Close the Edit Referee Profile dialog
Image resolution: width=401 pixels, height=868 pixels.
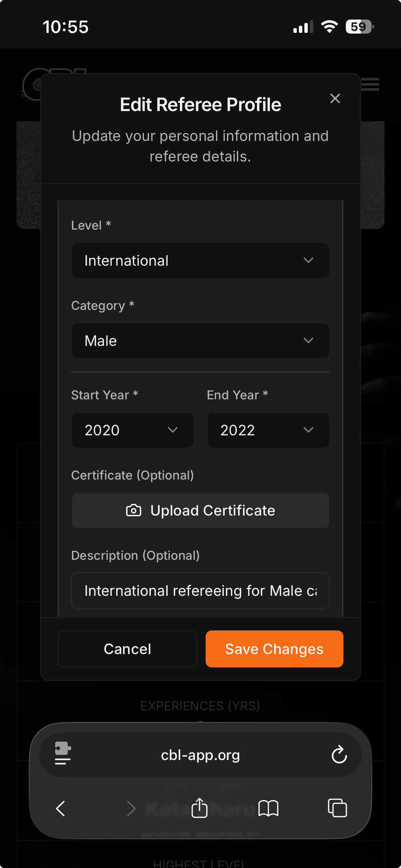point(335,99)
